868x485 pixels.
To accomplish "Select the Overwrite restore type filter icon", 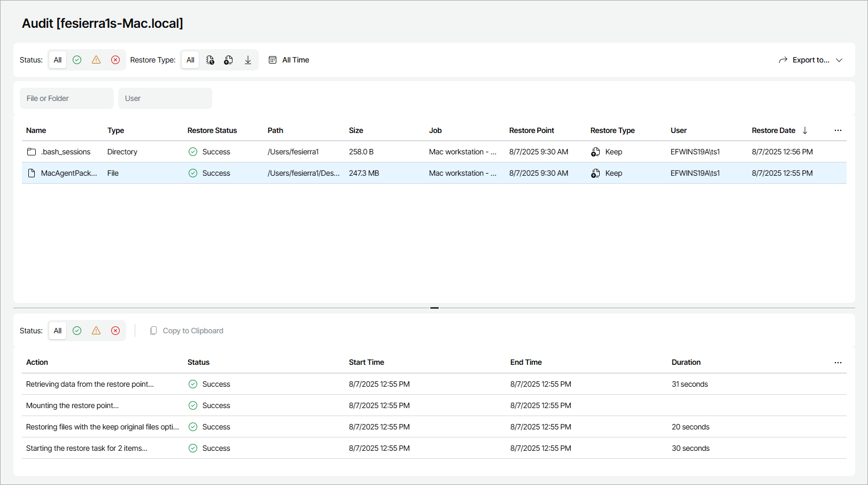I will (x=210, y=60).
